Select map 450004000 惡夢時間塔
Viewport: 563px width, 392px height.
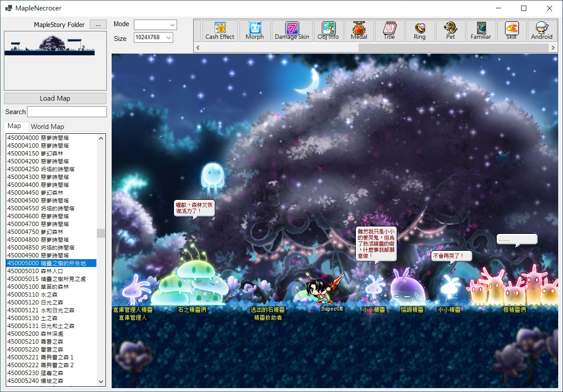tap(51, 138)
